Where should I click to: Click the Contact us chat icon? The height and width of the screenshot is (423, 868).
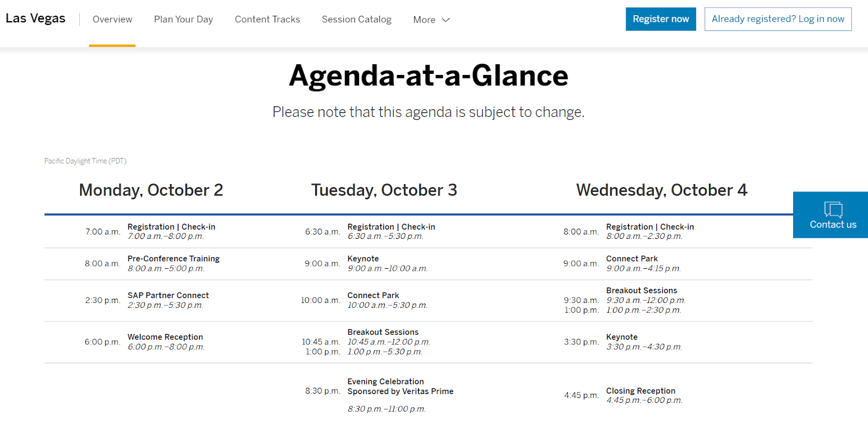tap(833, 210)
